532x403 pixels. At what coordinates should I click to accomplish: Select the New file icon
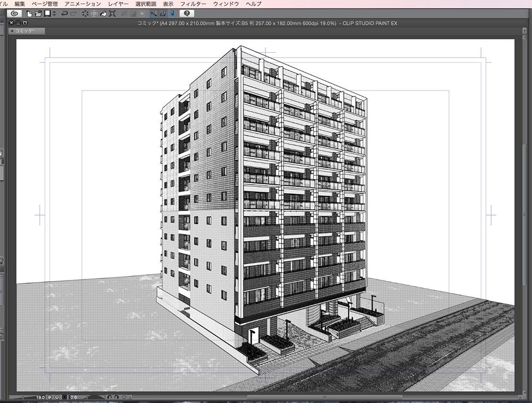click(x=30, y=14)
